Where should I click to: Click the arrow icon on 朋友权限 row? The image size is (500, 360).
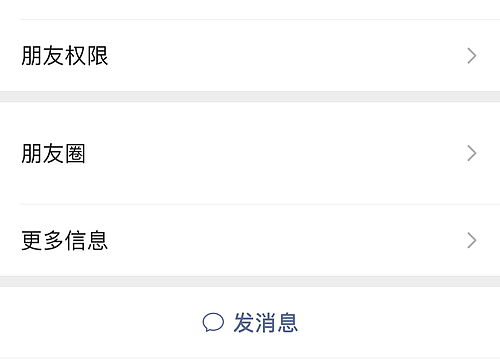tap(472, 56)
